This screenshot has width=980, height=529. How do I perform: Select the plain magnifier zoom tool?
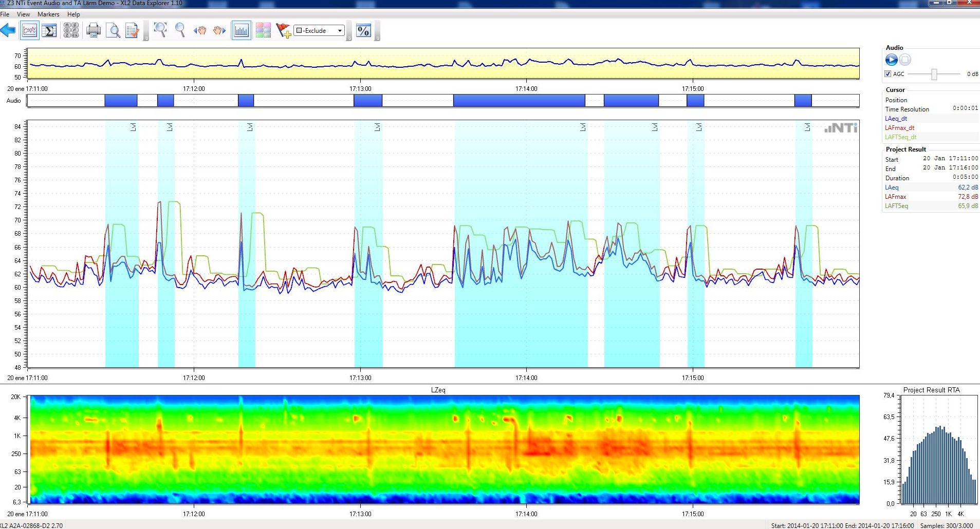(180, 30)
